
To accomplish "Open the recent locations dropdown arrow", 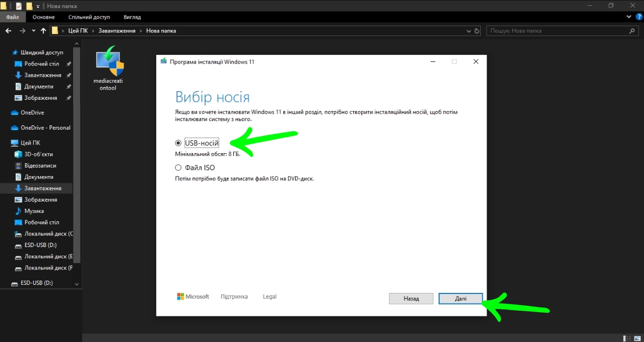I will (34, 31).
